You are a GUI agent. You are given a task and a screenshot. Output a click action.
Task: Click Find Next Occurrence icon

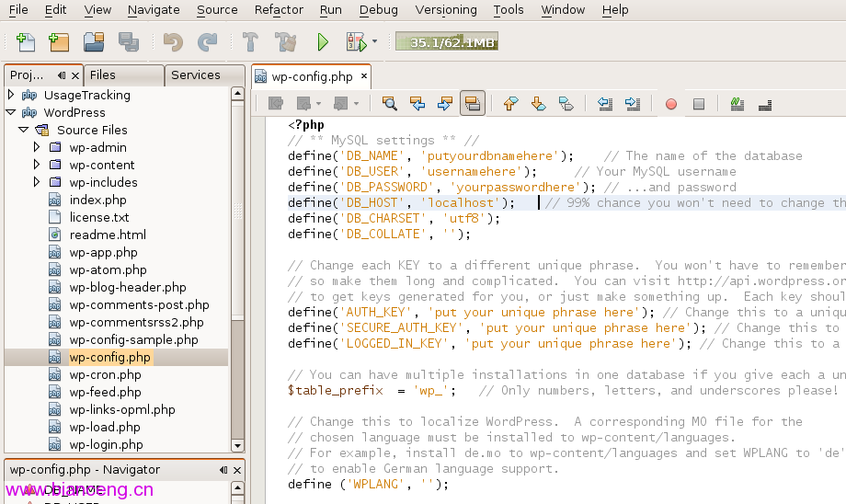(444, 104)
